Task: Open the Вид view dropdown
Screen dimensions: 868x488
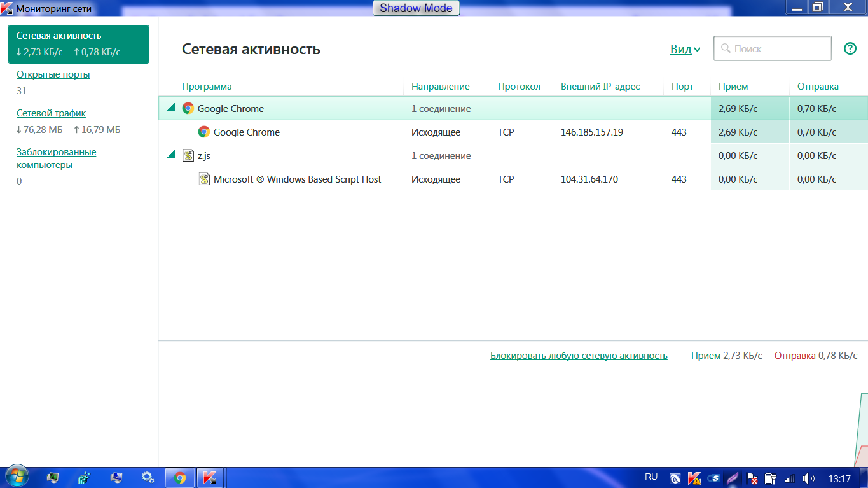Action: pyautogui.click(x=685, y=49)
